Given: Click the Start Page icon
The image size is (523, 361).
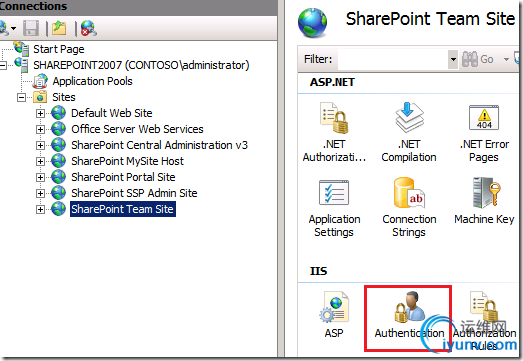Looking at the screenshot, I should [x=21, y=49].
